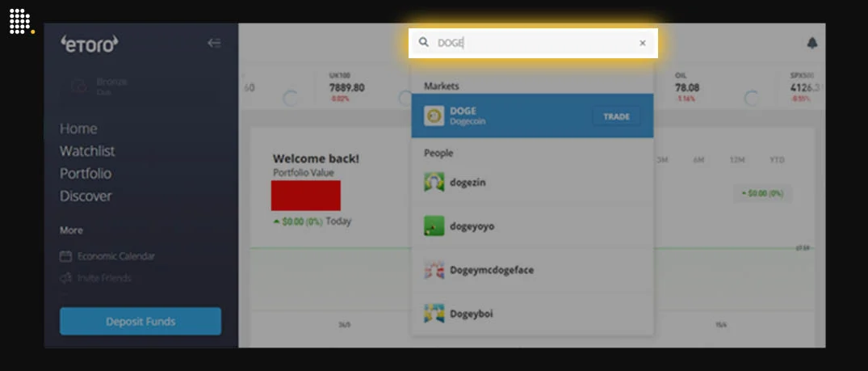Select the 6M chart range
The image size is (868, 371).
(x=698, y=160)
